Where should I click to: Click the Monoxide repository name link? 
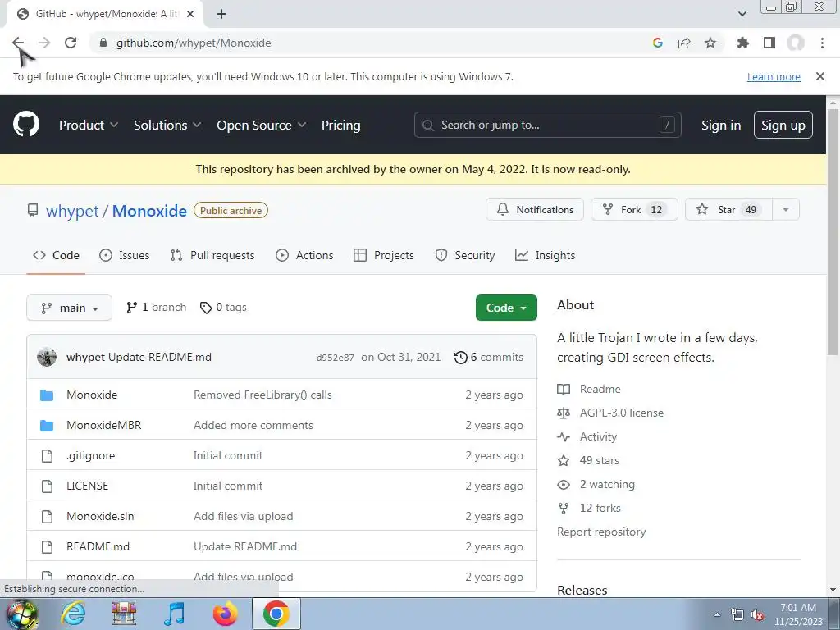(149, 211)
